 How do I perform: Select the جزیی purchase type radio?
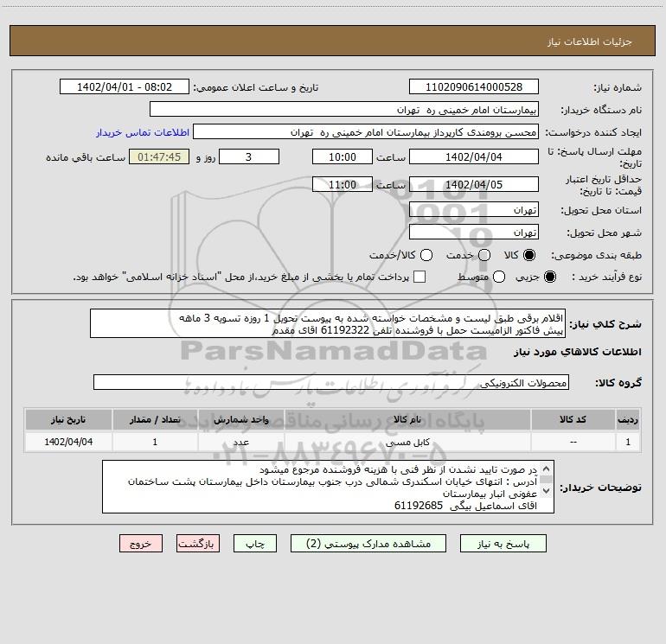click(549, 277)
